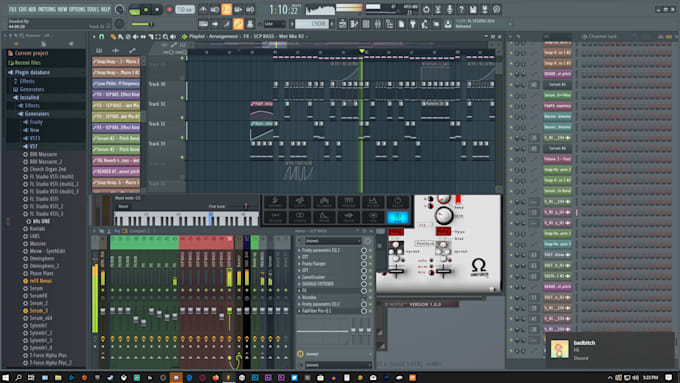This screenshot has height=383, width=680.
Task: Toggle the highlighted orange link icon
Action: (x=238, y=23)
